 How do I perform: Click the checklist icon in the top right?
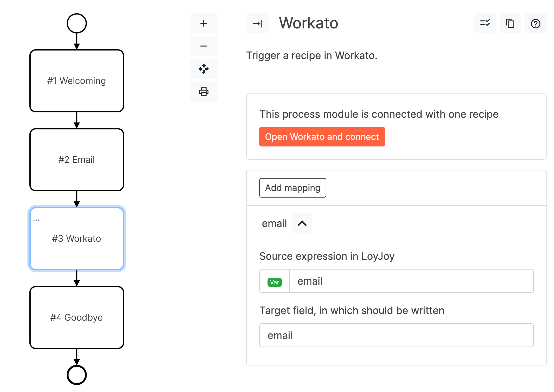pos(485,23)
